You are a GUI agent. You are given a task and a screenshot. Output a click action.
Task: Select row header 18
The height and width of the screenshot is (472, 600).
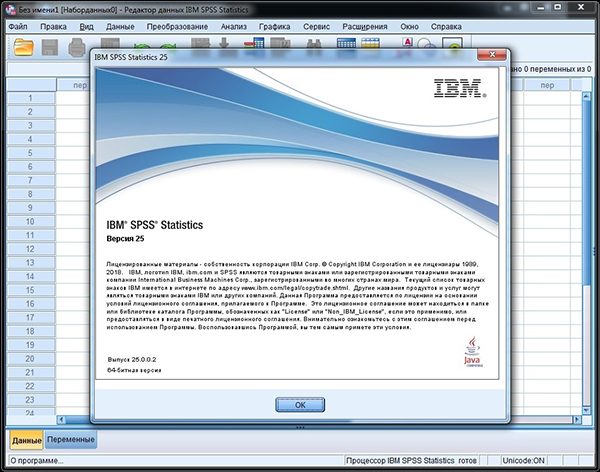pos(31,332)
